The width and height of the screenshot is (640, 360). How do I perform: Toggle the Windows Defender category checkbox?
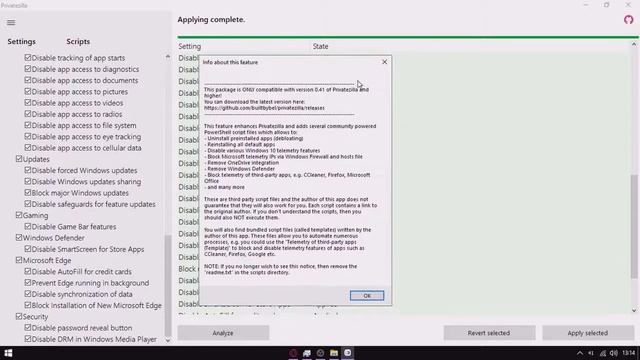(19, 237)
